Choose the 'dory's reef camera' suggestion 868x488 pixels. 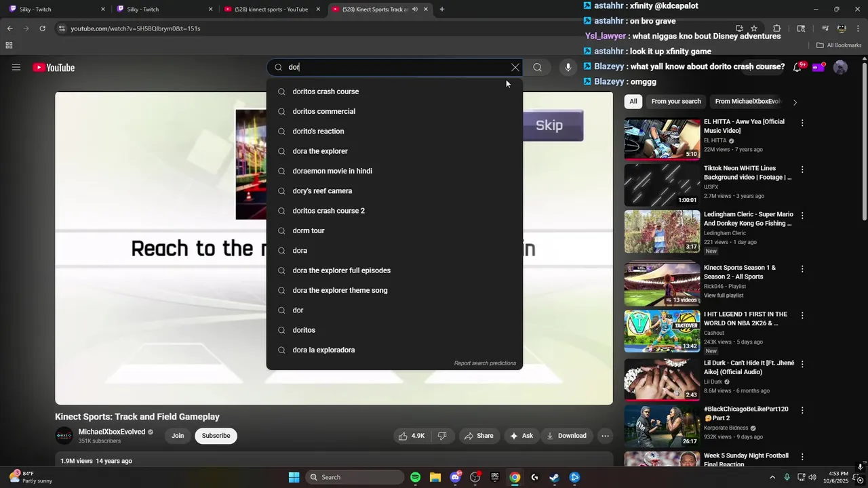tap(395, 191)
